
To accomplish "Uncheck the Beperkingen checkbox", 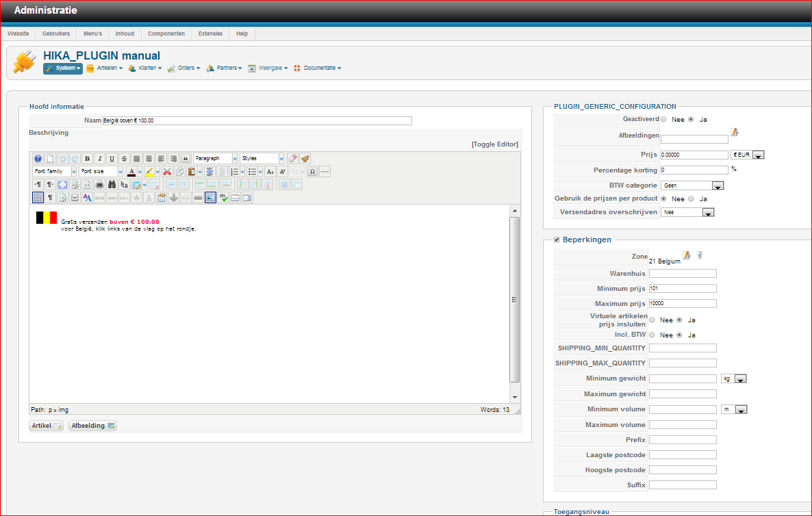I will click(557, 240).
